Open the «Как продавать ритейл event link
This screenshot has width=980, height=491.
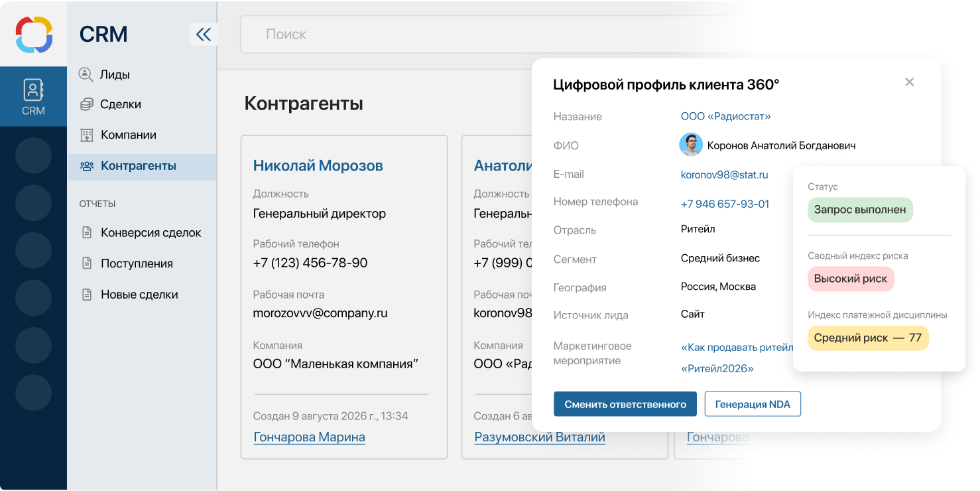pyautogui.click(x=737, y=347)
